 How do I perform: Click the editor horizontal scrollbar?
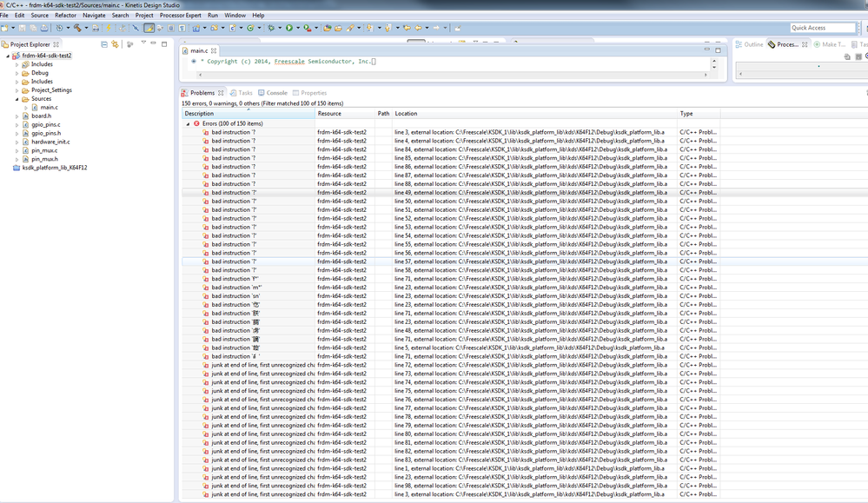pyautogui.click(x=453, y=75)
